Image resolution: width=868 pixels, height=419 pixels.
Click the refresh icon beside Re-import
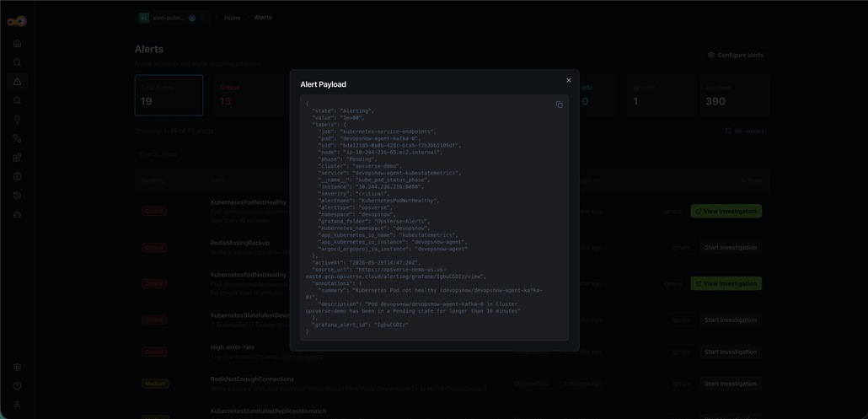point(728,132)
